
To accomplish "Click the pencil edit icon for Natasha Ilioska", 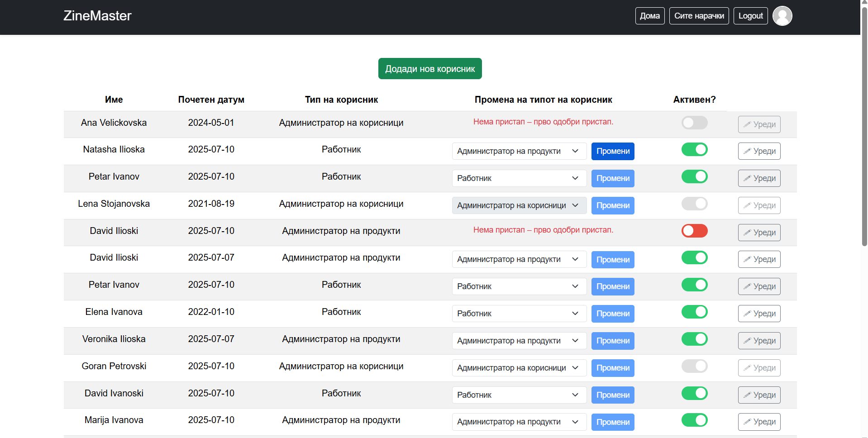I will (747, 151).
